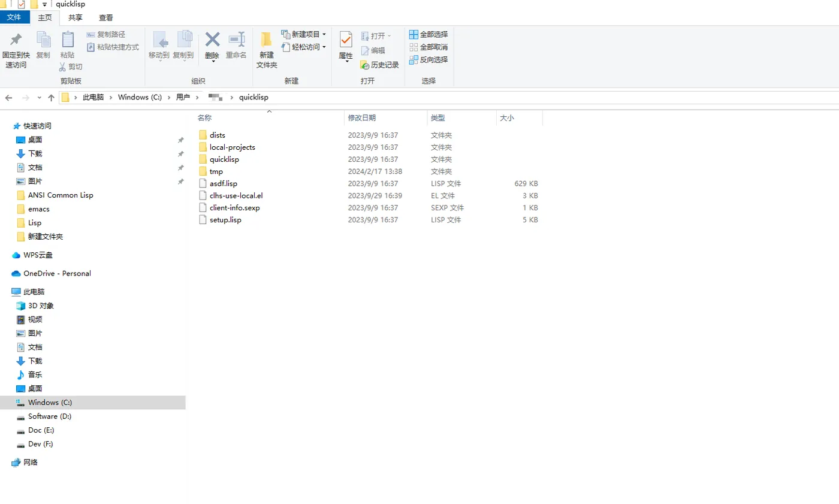This screenshot has width=839, height=504.
Task: Switch to the 查看 ribbon tab
Action: 106,18
